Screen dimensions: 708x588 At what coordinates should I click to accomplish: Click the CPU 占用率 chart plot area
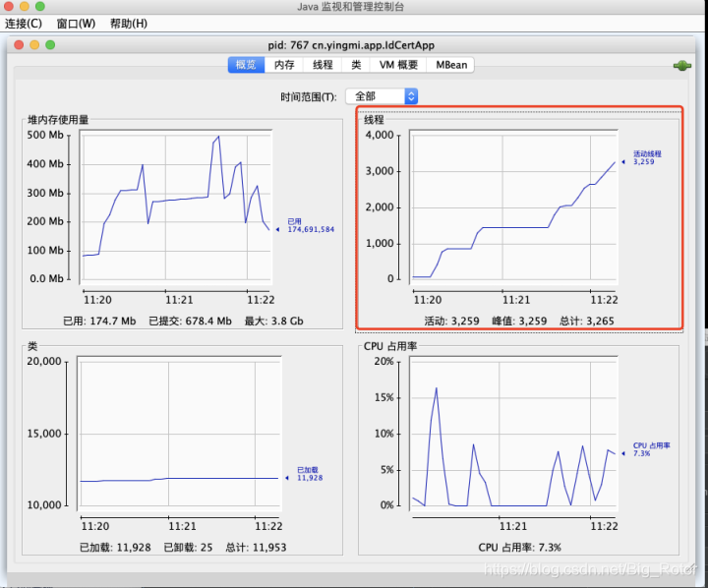click(x=514, y=434)
